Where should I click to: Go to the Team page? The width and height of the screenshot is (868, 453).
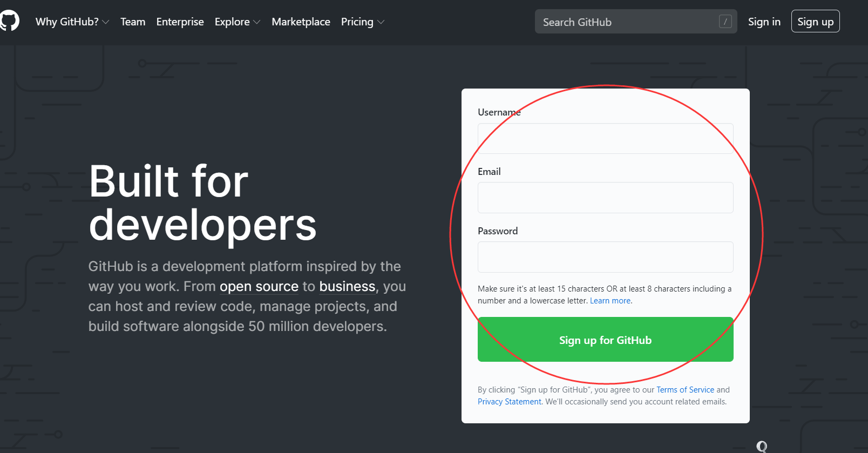pos(133,22)
